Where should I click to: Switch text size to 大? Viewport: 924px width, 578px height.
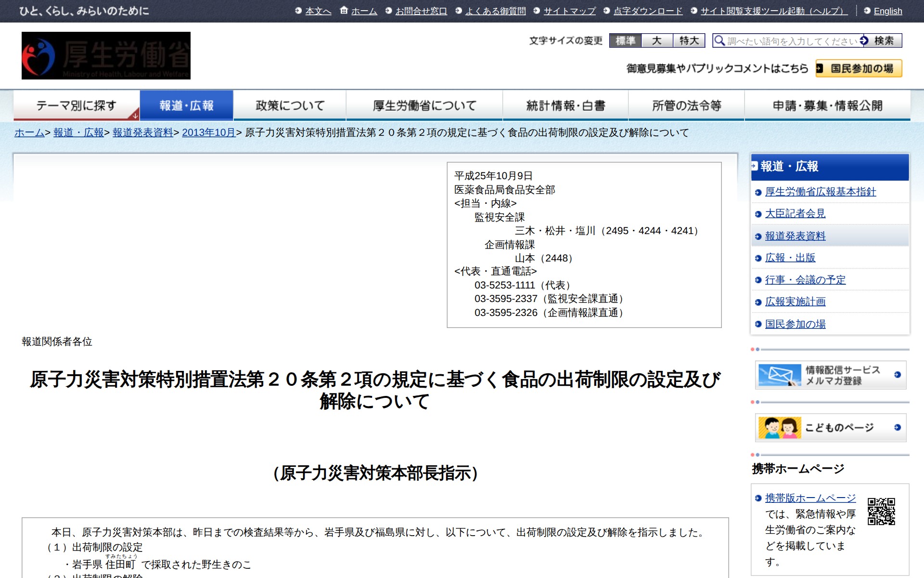point(657,40)
